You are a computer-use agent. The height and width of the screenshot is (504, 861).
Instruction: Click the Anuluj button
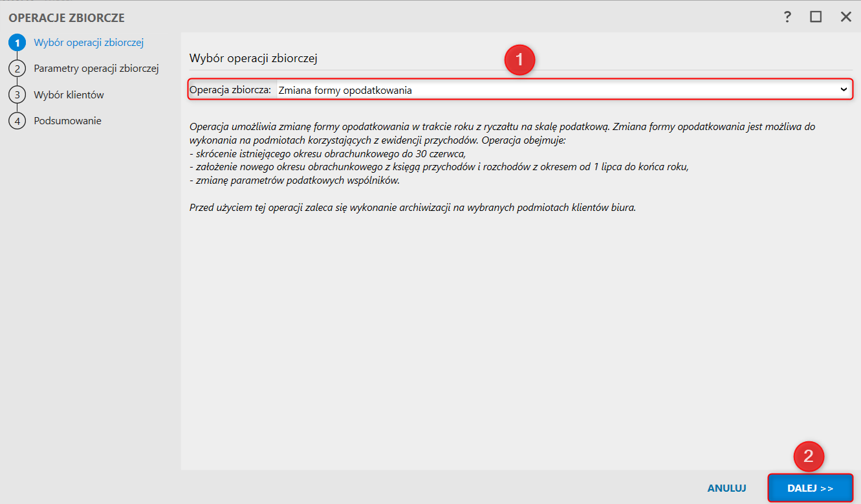pos(727,488)
